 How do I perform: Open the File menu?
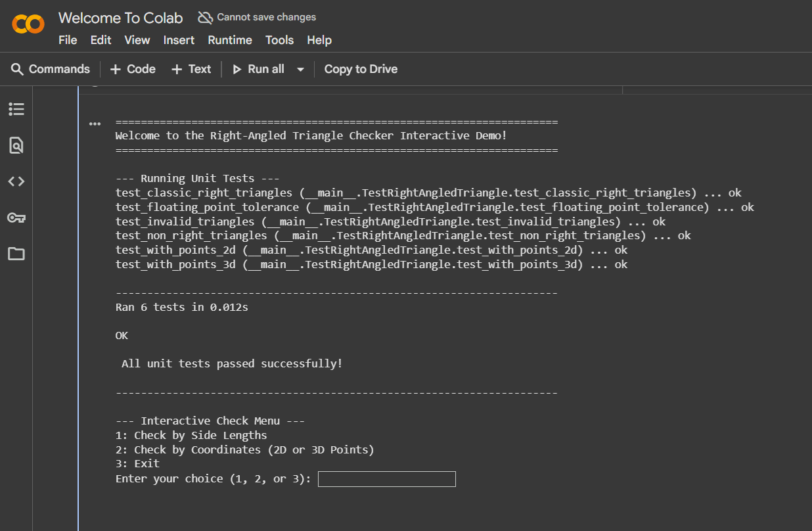tap(68, 40)
